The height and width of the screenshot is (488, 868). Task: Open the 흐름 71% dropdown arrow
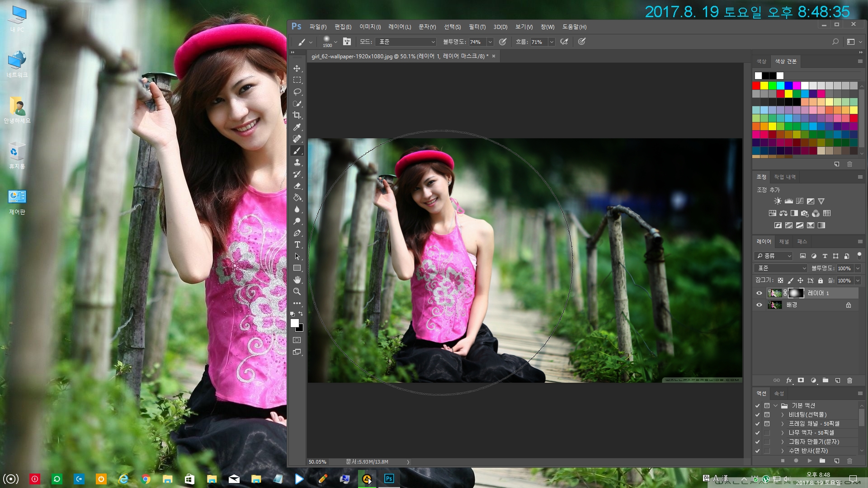552,42
